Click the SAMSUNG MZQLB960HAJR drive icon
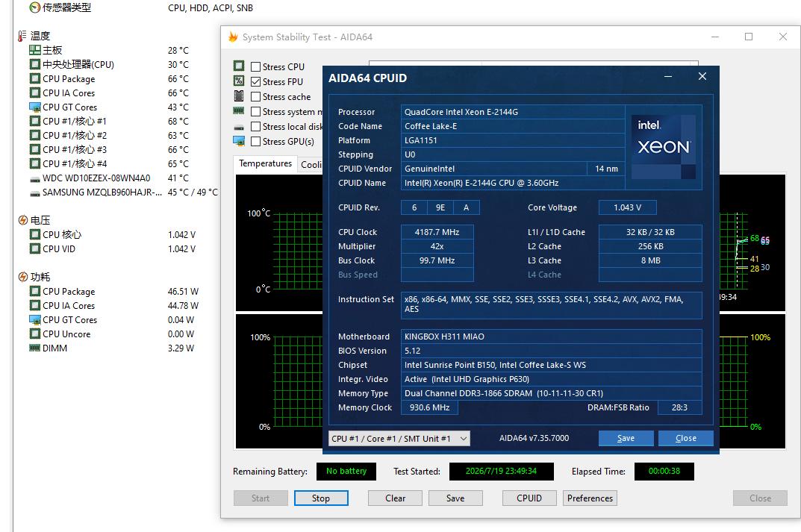Image resolution: width=801 pixels, height=532 pixels. (x=35, y=193)
